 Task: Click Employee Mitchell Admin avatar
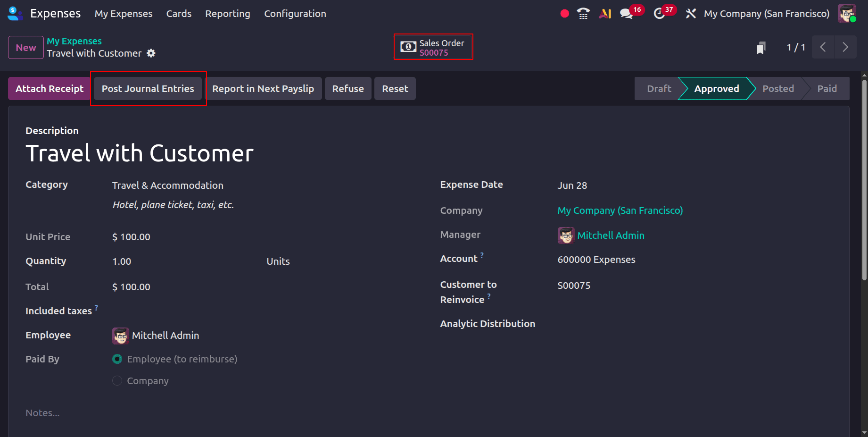click(x=120, y=336)
